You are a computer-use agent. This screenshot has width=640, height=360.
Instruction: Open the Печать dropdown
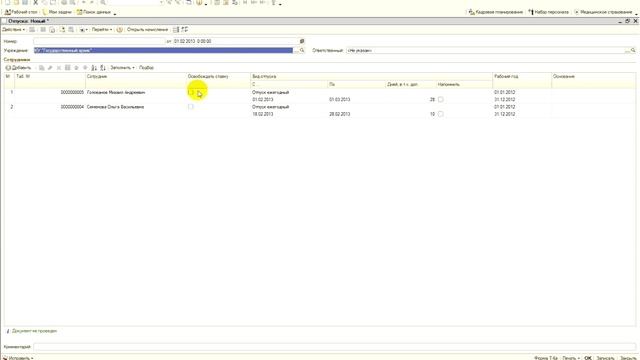571,358
